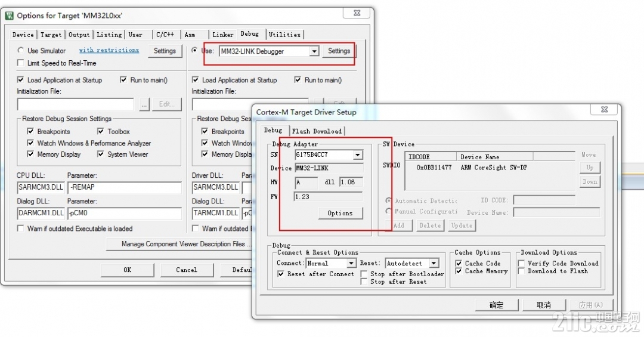Click the Options button under Debug Adapter
The image size is (644, 337).
pyautogui.click(x=340, y=214)
